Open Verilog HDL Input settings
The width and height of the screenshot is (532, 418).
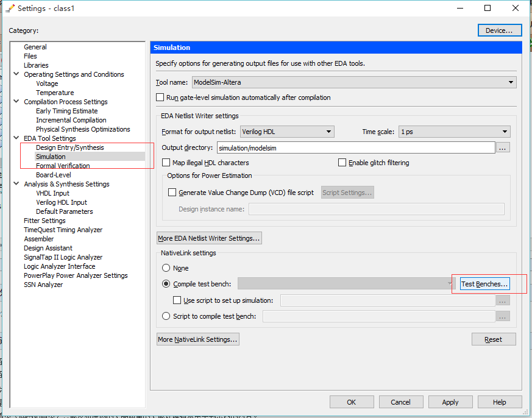point(62,202)
